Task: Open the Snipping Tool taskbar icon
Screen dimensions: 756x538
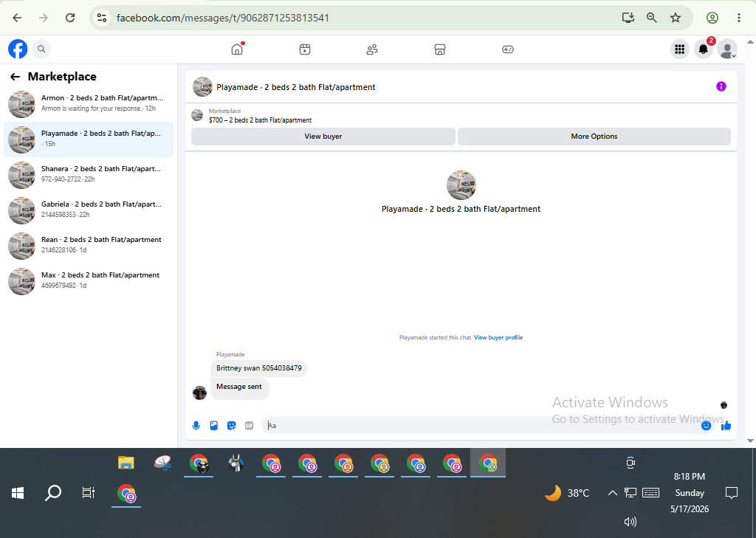Action: [162, 463]
